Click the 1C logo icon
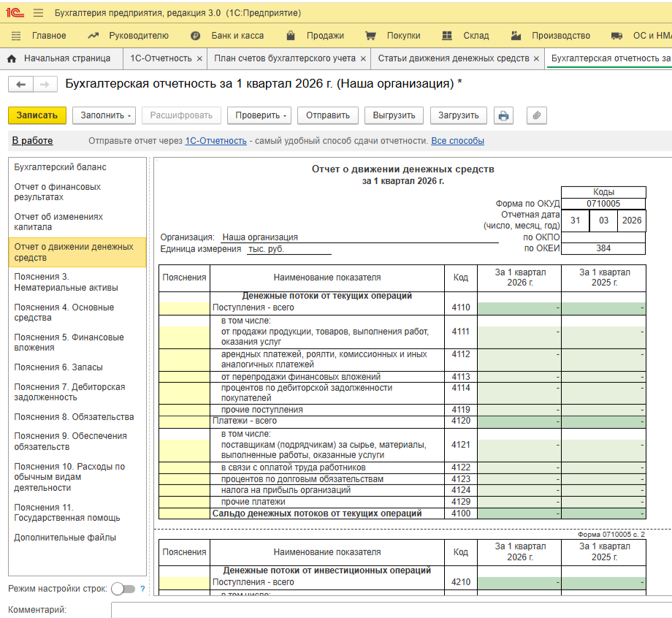This screenshot has width=672, height=618. (15, 13)
